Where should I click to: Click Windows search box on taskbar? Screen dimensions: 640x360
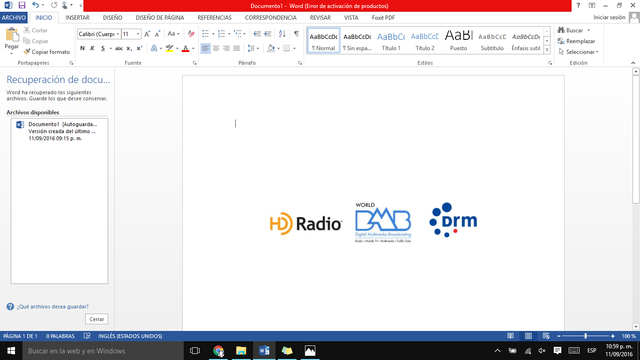103,351
